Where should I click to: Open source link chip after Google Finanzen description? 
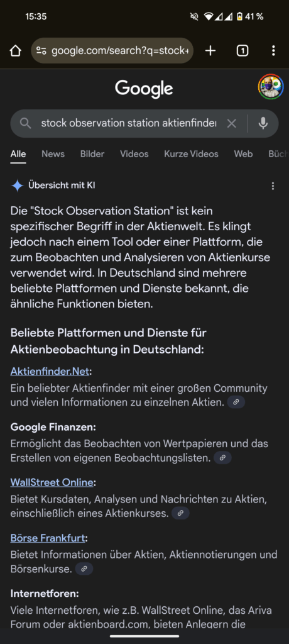[x=222, y=458]
